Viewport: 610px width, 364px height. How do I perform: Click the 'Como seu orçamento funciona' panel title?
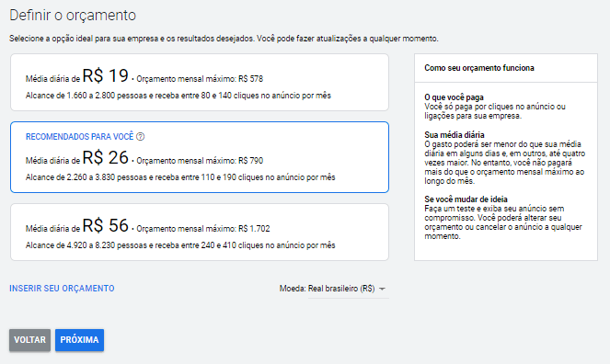click(479, 68)
